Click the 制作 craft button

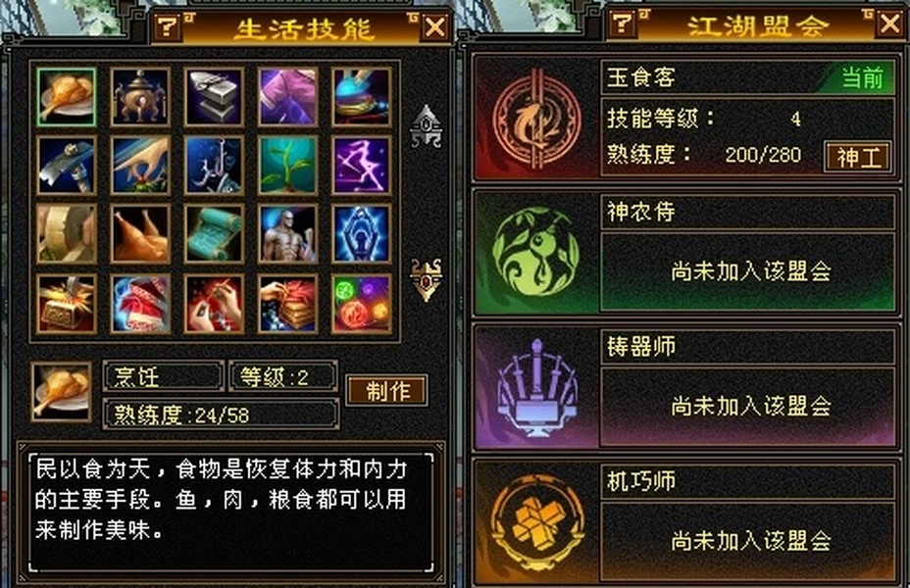[387, 391]
